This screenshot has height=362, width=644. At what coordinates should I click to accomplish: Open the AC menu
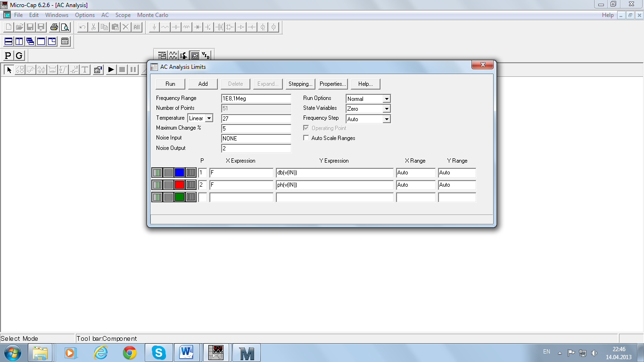coord(105,15)
